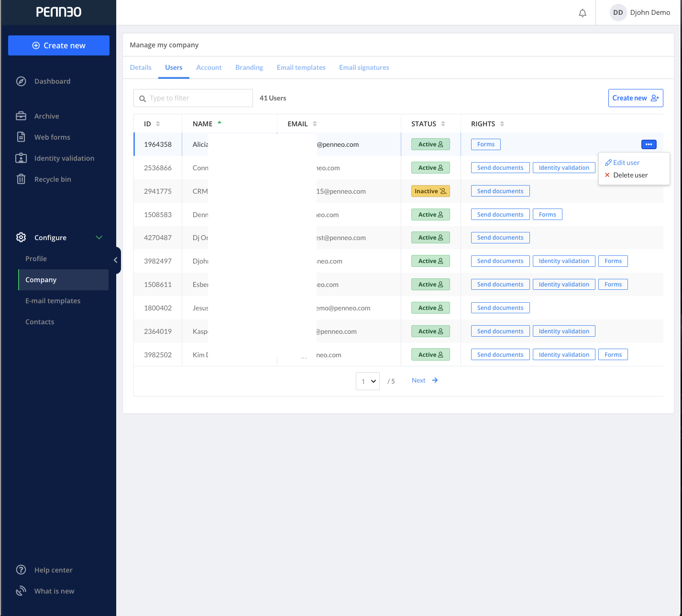
Task: Click Create new user button
Action: pyautogui.click(x=636, y=98)
